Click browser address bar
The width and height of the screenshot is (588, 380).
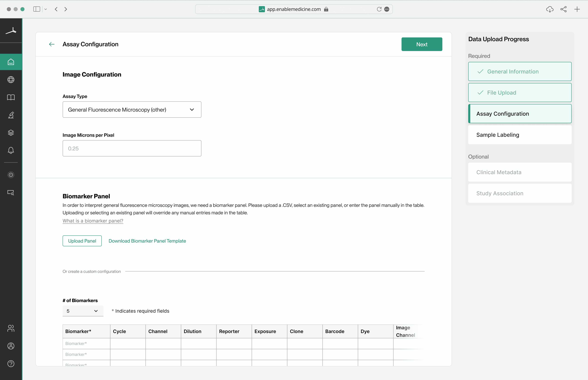294,9
